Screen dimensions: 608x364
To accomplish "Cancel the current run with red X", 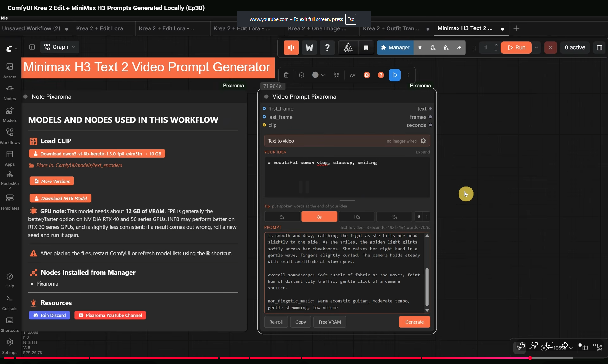I will pyautogui.click(x=550, y=47).
